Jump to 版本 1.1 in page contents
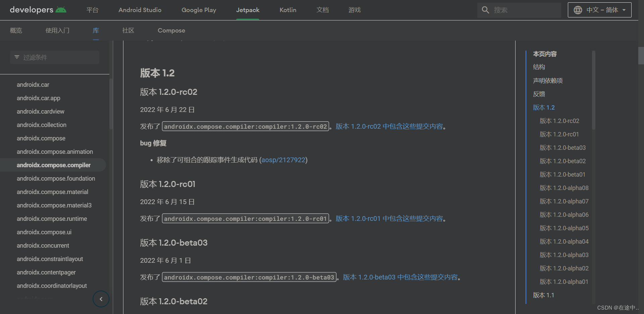The width and height of the screenshot is (644, 314). click(543, 295)
